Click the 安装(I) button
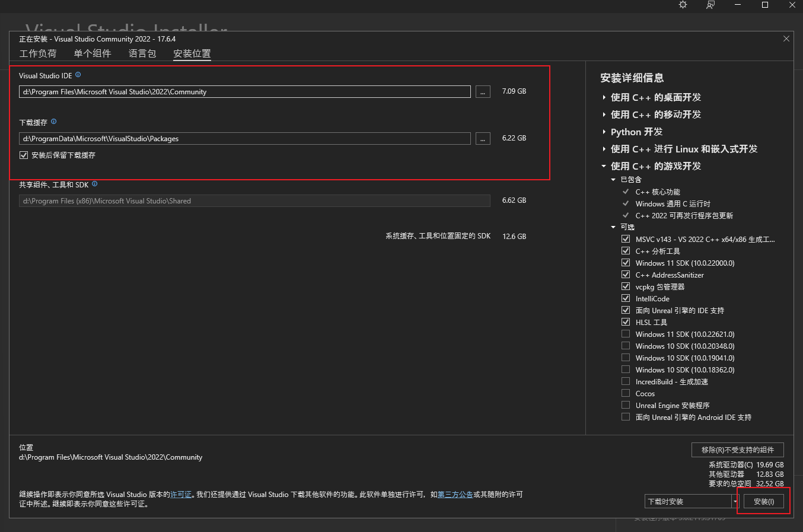This screenshot has width=803, height=532. pos(764,502)
